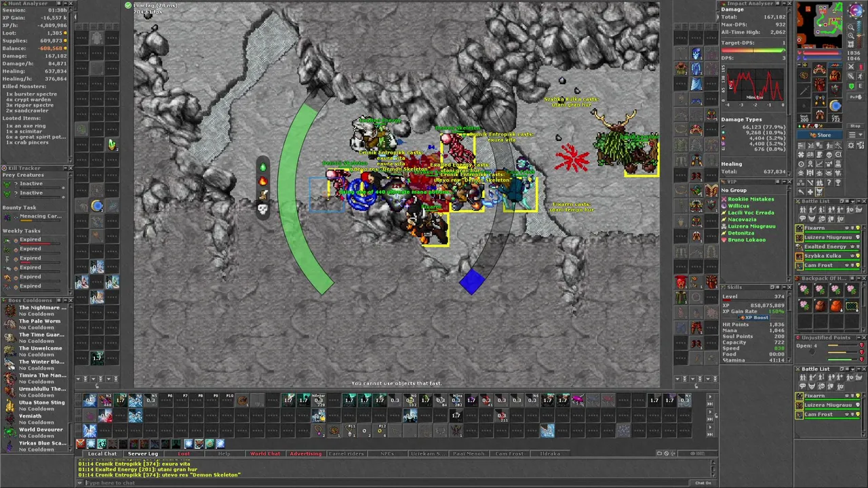This screenshot has height=488, width=868.
Task: Click the helmet equipment slot
Action: click(x=819, y=69)
